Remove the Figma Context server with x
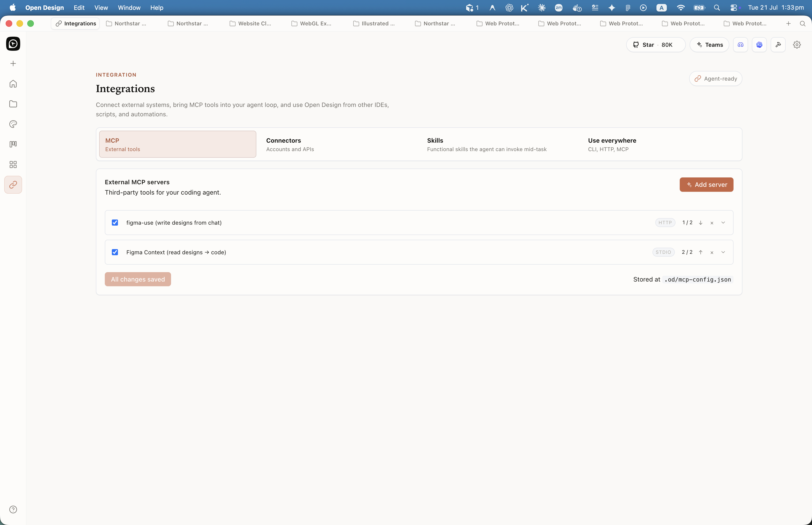Screen dimensions: 812x525 point(712,253)
